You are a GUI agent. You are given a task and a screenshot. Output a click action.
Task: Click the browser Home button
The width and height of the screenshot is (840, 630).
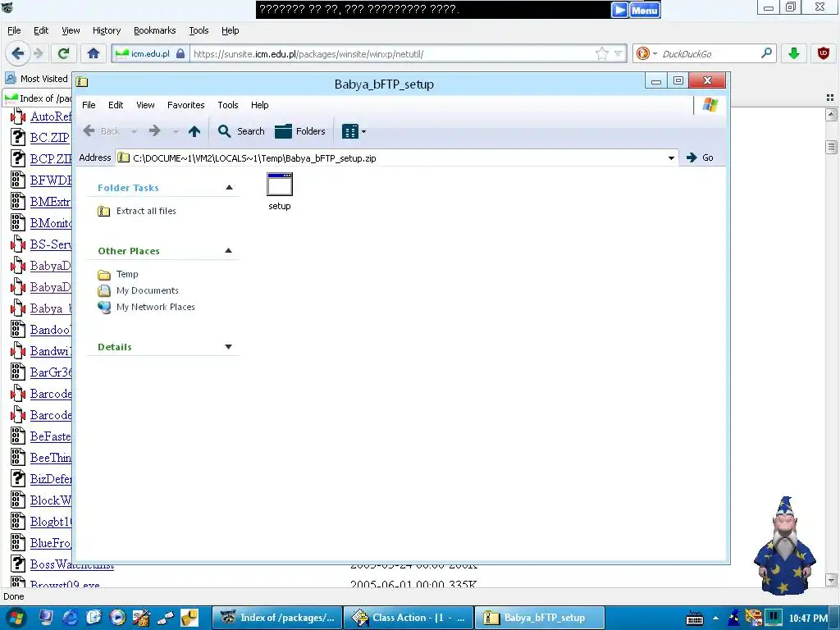[94, 53]
